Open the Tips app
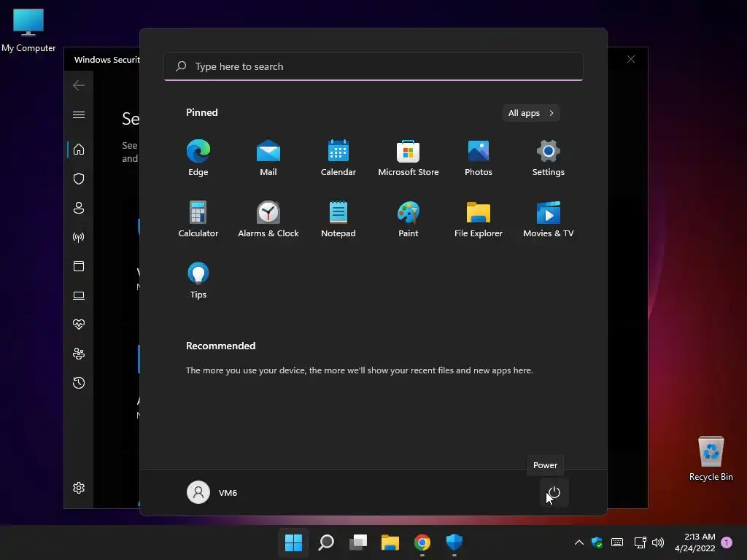747x560 pixels. [x=198, y=281]
